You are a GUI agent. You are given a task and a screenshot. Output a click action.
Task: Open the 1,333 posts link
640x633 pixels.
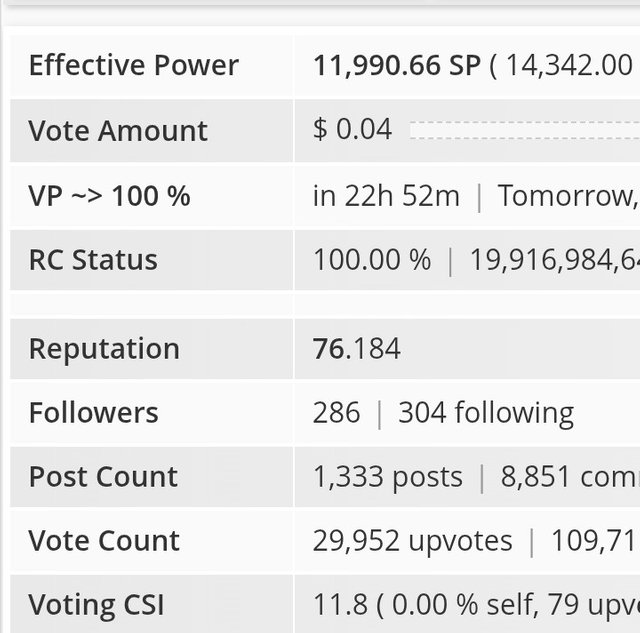(388, 477)
